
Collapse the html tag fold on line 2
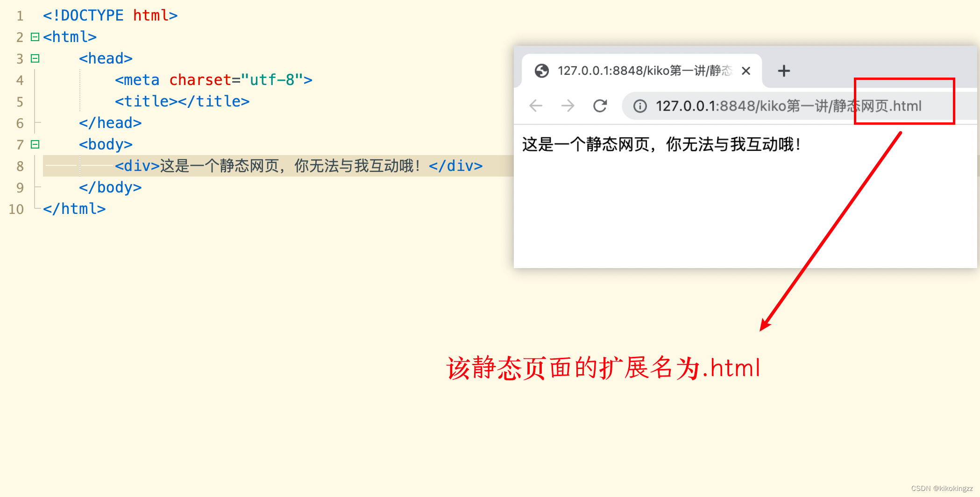point(35,37)
